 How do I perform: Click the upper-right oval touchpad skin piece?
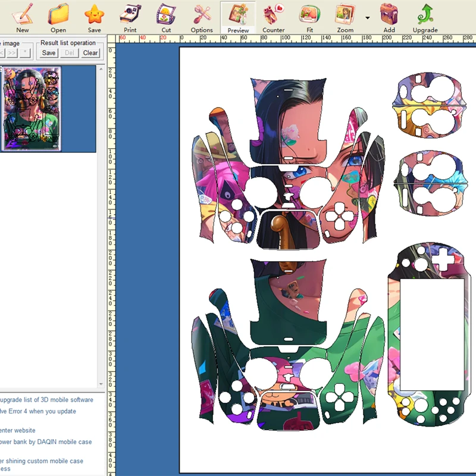click(x=429, y=105)
